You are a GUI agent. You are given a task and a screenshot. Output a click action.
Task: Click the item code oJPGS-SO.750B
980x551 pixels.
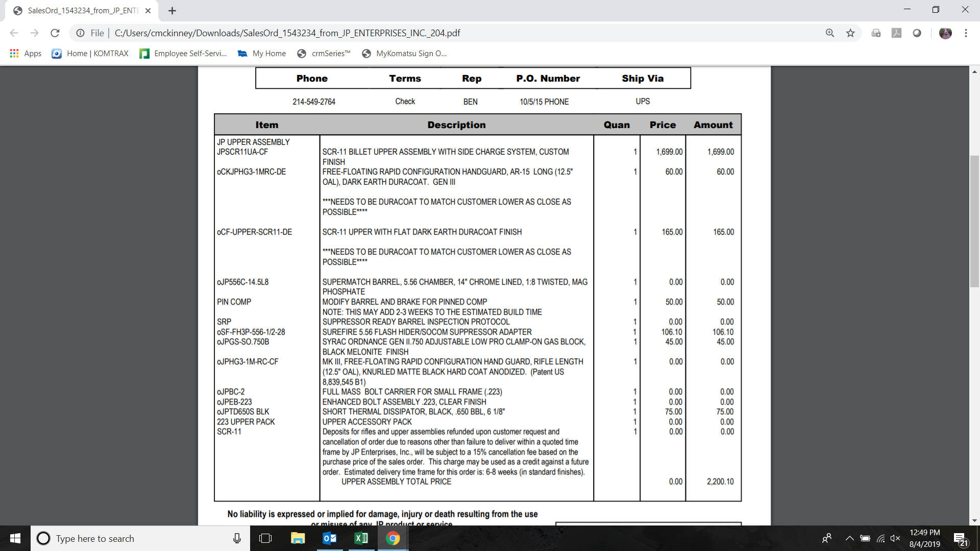243,342
